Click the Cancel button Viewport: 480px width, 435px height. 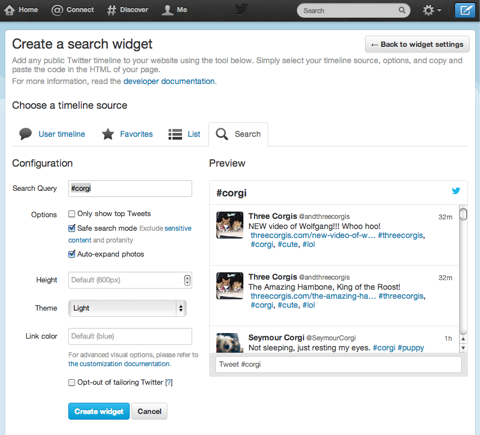149,411
